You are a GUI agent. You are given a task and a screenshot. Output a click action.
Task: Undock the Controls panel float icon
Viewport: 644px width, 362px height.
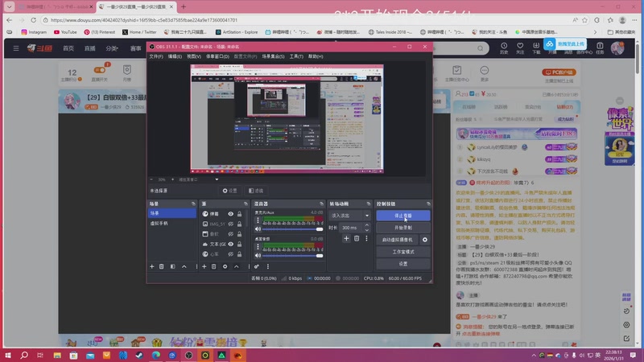click(x=428, y=204)
